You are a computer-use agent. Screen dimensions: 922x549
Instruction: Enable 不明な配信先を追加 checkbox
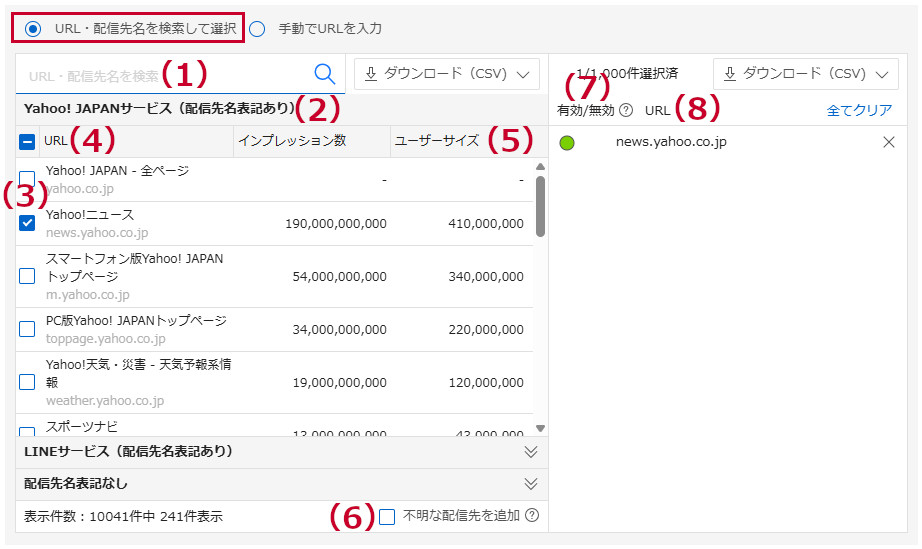coord(387,517)
